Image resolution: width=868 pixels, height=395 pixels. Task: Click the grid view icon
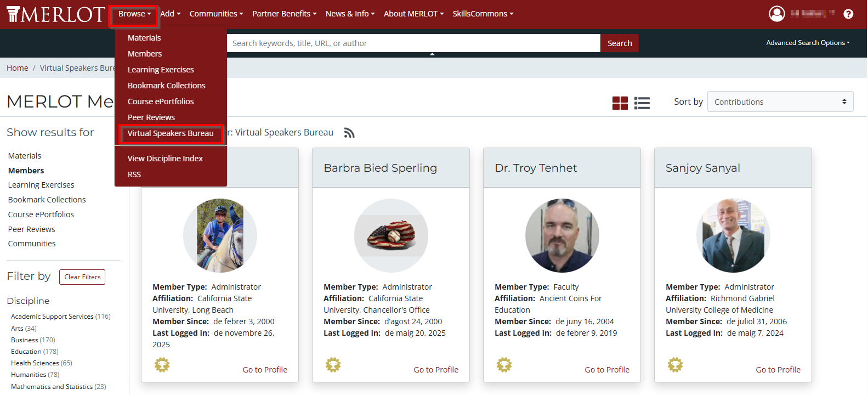point(620,103)
